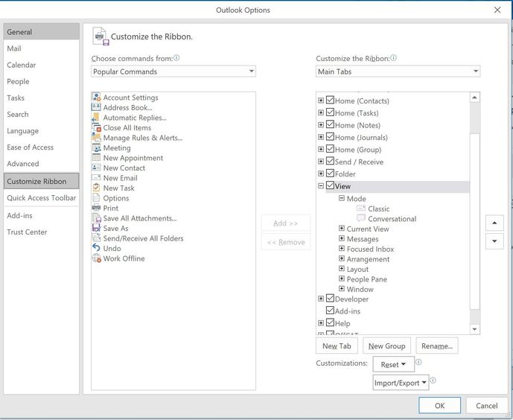Open Quick Access Toolbar settings

[41, 197]
